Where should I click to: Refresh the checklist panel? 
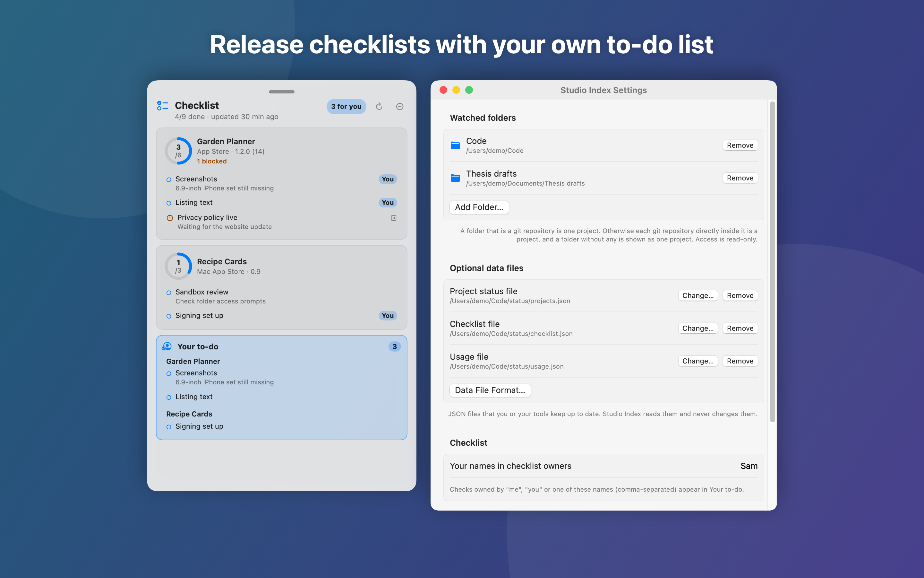tap(379, 106)
